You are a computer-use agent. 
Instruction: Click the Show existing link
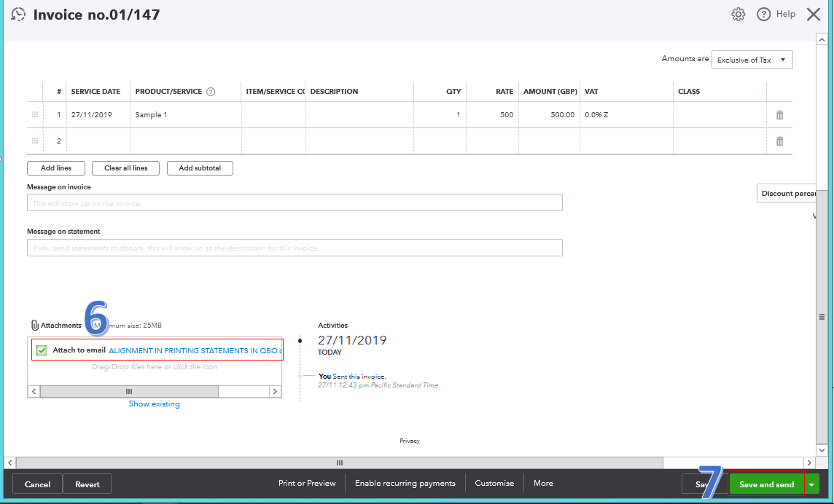tap(154, 403)
